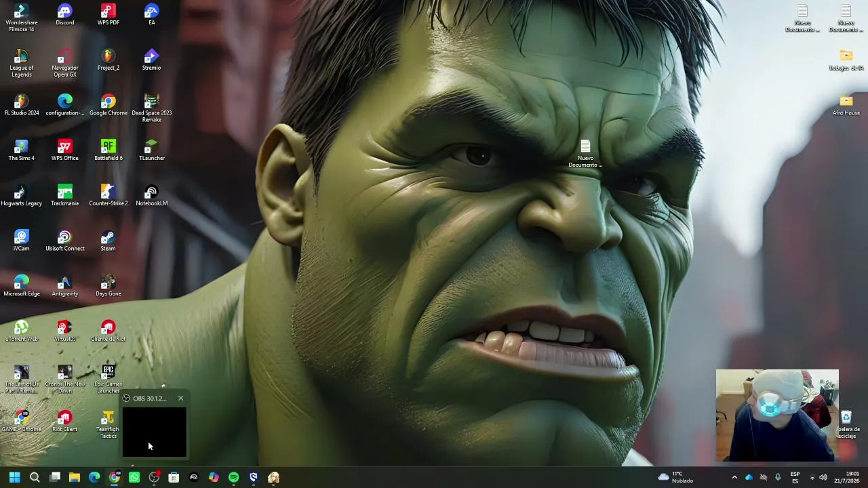Open File Explorer from the taskbar
The image size is (868, 488).
75,477
